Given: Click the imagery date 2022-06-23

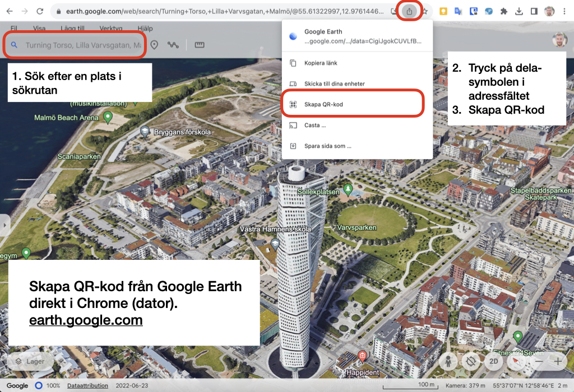Looking at the screenshot, I should [x=132, y=385].
